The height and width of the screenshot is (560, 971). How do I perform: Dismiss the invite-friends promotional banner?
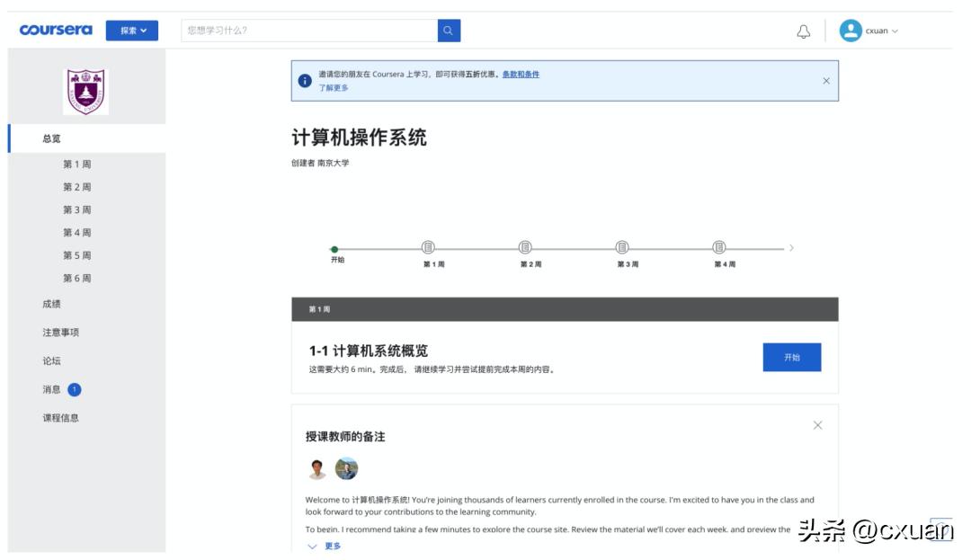(x=826, y=80)
